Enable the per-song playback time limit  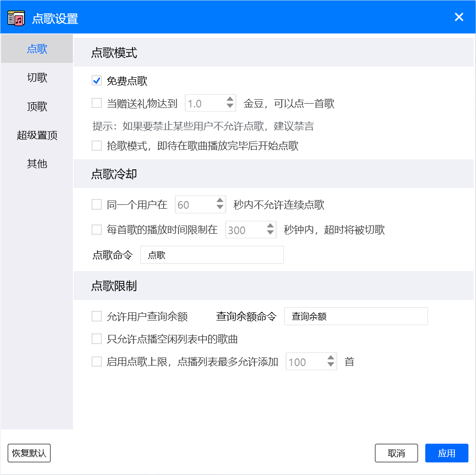[96, 230]
